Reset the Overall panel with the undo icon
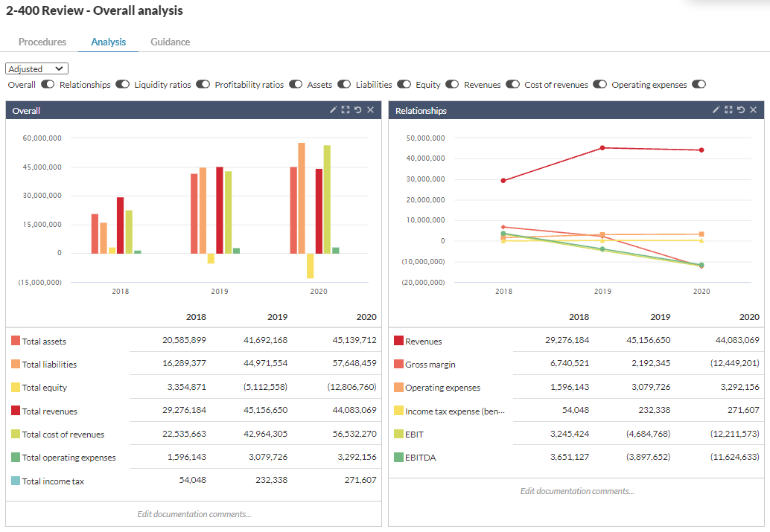770x532 pixels. coord(358,109)
